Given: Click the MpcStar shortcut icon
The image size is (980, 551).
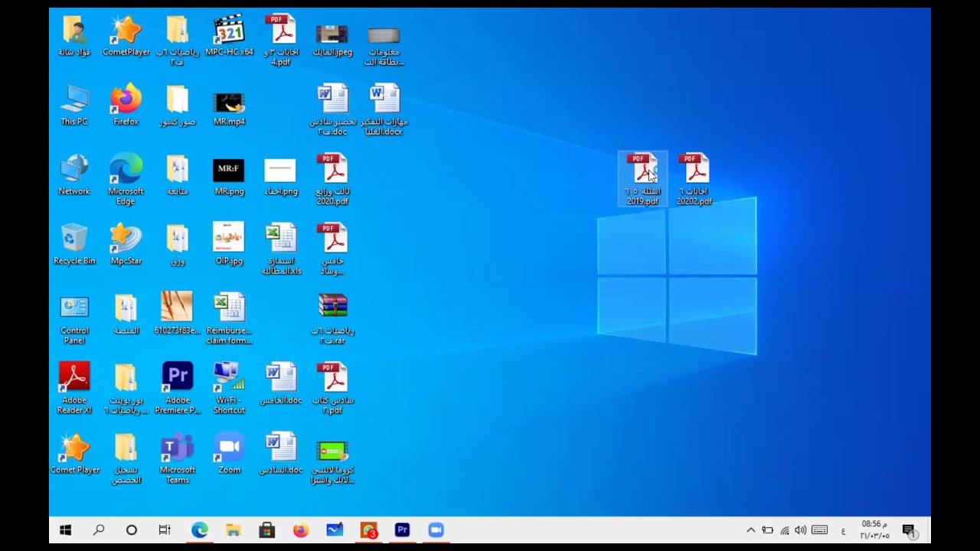Looking at the screenshot, I should pyautogui.click(x=126, y=245).
